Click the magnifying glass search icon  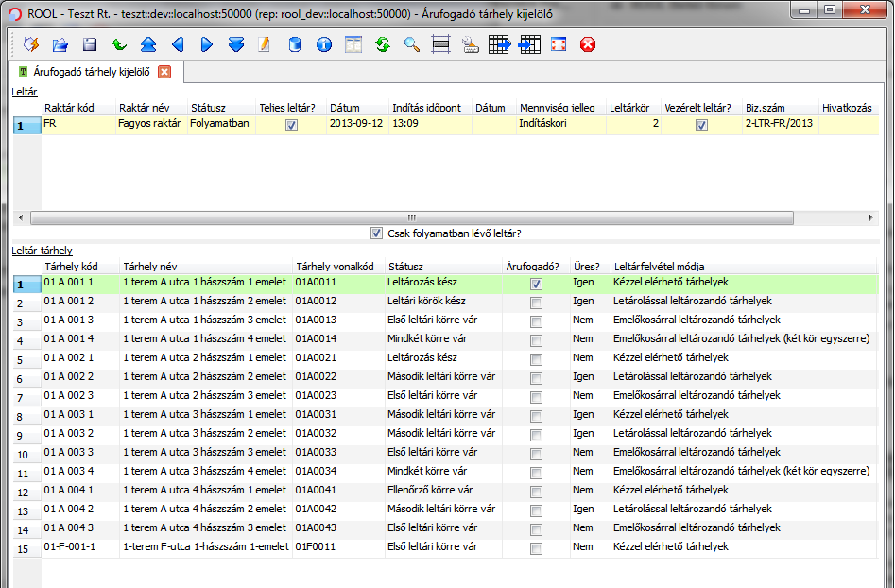click(x=412, y=44)
